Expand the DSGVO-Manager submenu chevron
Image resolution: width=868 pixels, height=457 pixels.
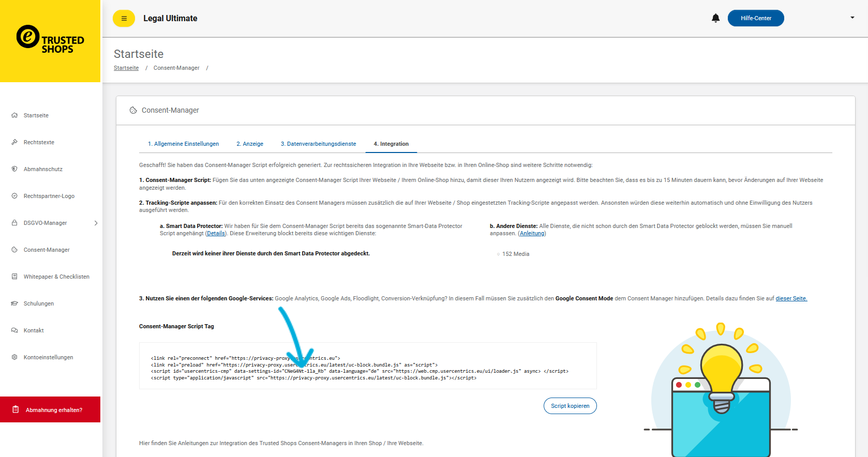click(96, 223)
